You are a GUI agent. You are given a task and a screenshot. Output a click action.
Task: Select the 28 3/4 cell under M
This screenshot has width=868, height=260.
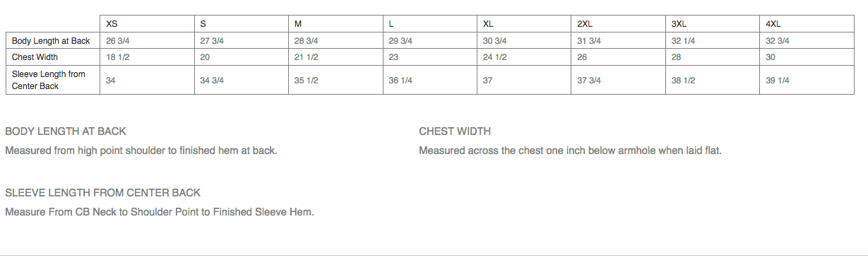[x=307, y=41]
